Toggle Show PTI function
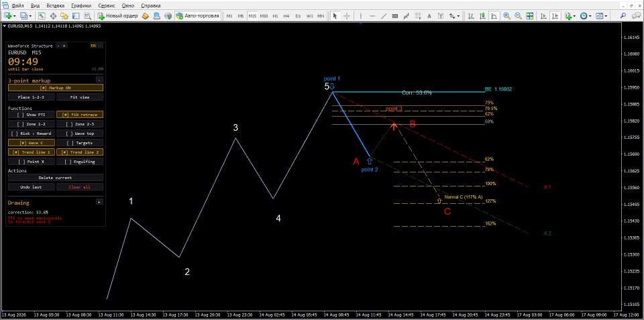Image resolution: width=644 pixels, height=320 pixels. coord(32,115)
